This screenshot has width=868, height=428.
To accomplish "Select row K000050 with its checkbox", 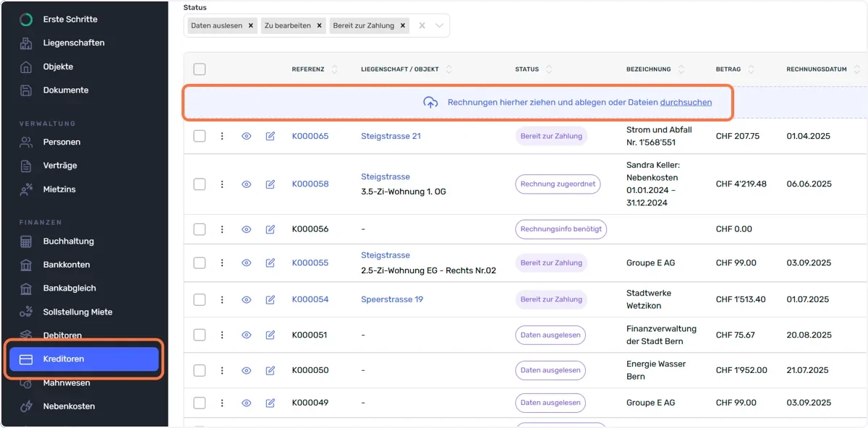I will tap(200, 370).
